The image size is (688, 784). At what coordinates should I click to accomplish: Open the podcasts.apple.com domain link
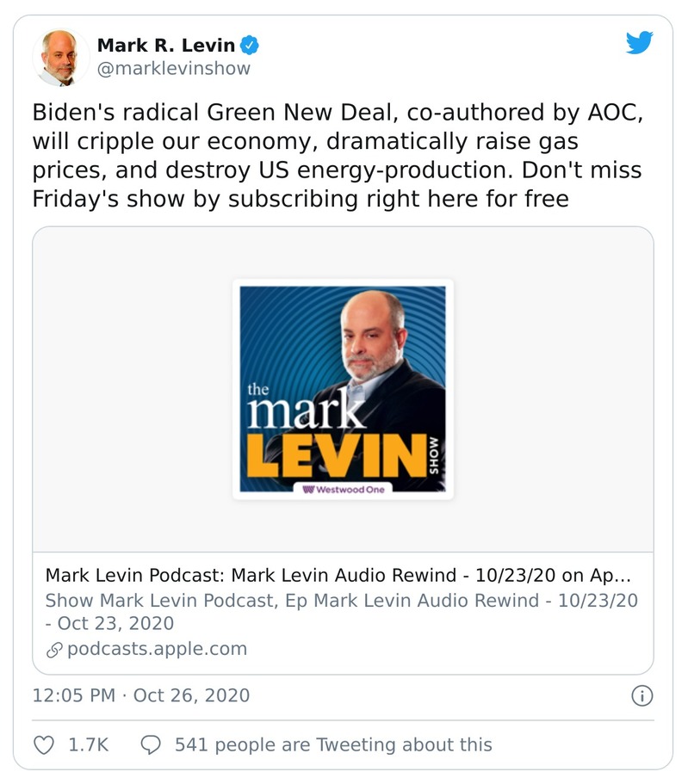tap(157, 649)
